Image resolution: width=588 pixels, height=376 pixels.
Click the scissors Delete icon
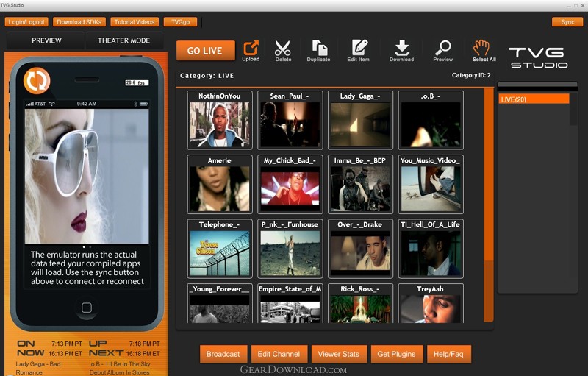click(x=283, y=50)
